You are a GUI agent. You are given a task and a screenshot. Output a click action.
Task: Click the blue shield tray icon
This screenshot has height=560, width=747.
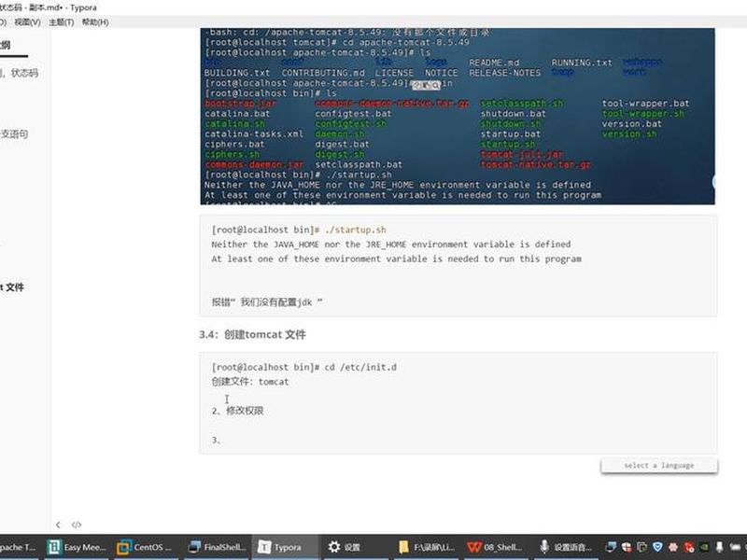657,547
